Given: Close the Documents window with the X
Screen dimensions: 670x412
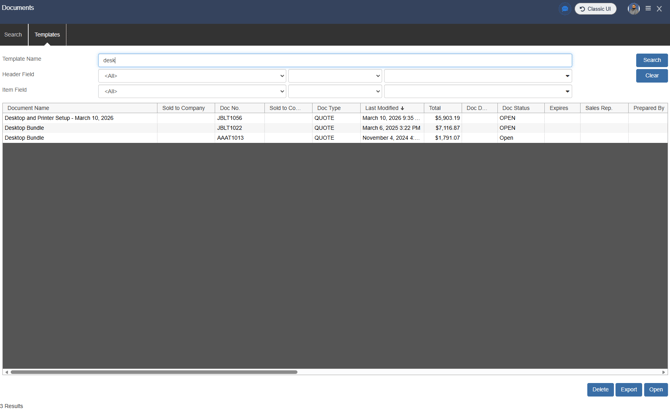Looking at the screenshot, I should (660, 9).
